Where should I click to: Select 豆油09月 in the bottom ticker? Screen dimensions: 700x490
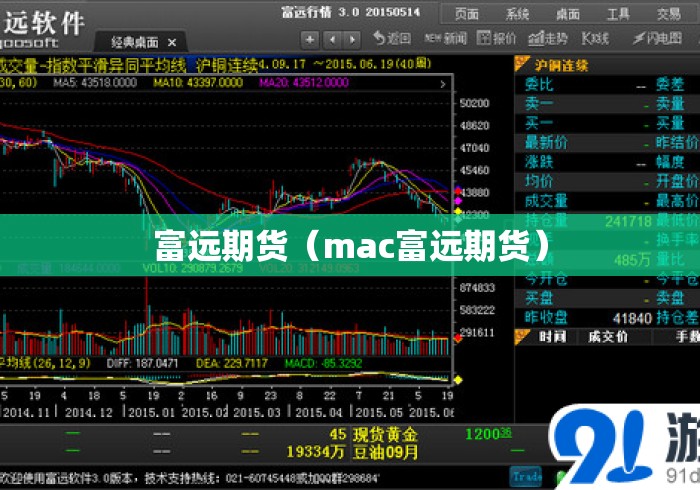tap(385, 453)
